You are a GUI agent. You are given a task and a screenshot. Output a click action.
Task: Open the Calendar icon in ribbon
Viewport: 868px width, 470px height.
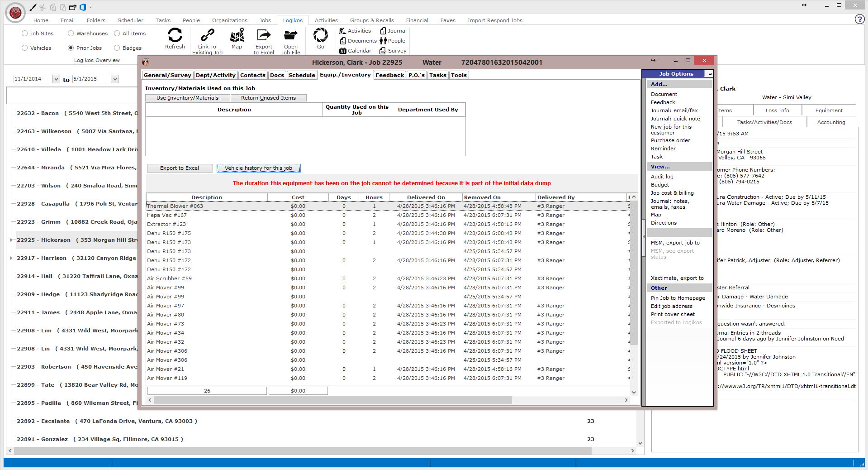(343, 51)
